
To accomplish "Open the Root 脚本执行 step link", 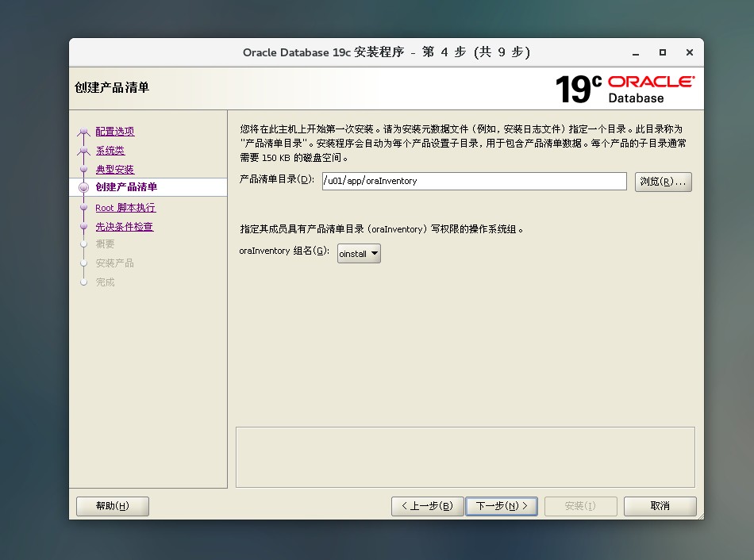I will tap(125, 208).
